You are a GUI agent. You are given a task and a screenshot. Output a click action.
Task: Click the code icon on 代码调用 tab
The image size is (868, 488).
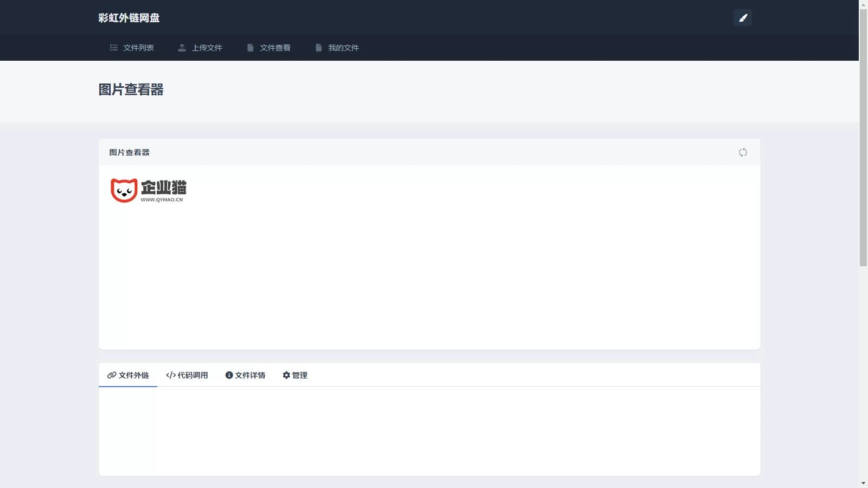[x=170, y=375]
